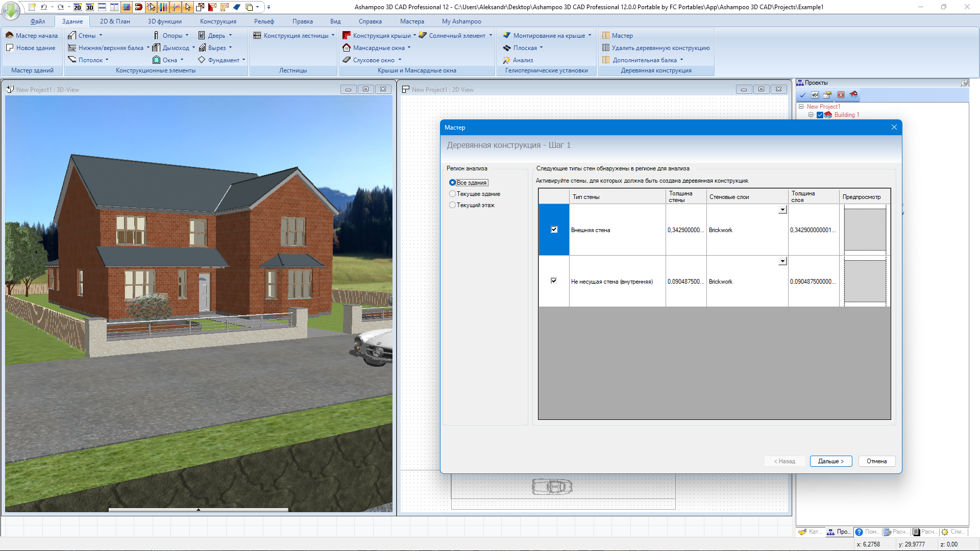Toggle the Building 1 visibility checkbox

(x=820, y=115)
